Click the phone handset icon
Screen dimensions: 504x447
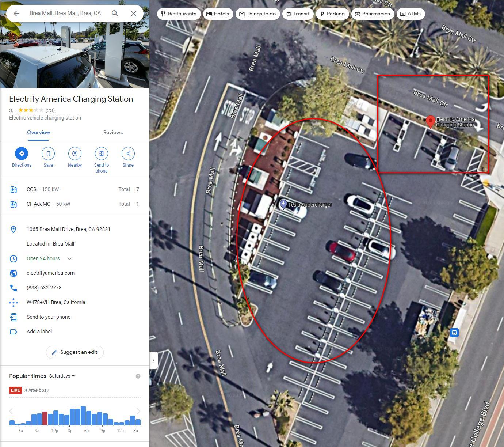pos(14,288)
